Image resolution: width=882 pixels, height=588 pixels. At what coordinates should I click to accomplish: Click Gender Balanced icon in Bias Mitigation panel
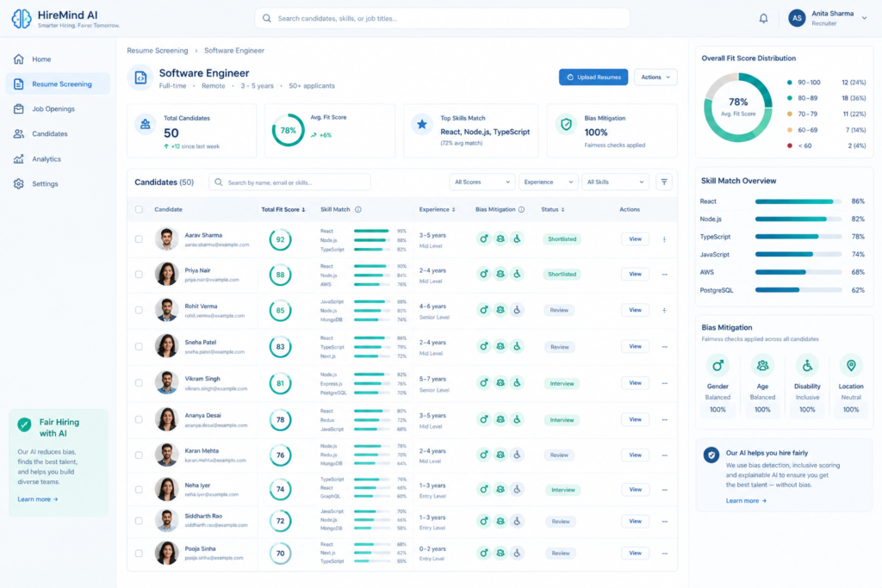point(717,366)
